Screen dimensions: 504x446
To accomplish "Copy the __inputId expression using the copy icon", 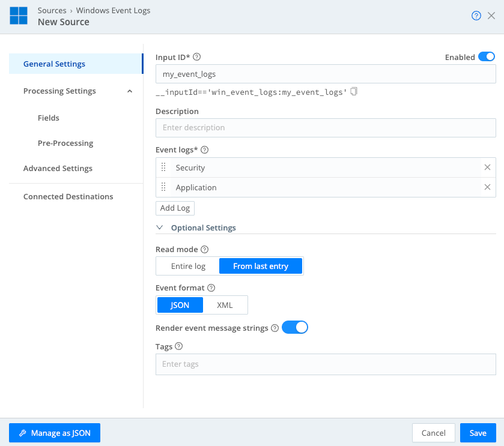I will tap(353, 91).
